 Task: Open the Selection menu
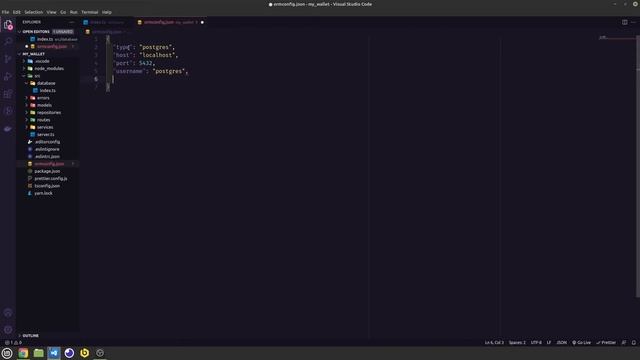33,12
